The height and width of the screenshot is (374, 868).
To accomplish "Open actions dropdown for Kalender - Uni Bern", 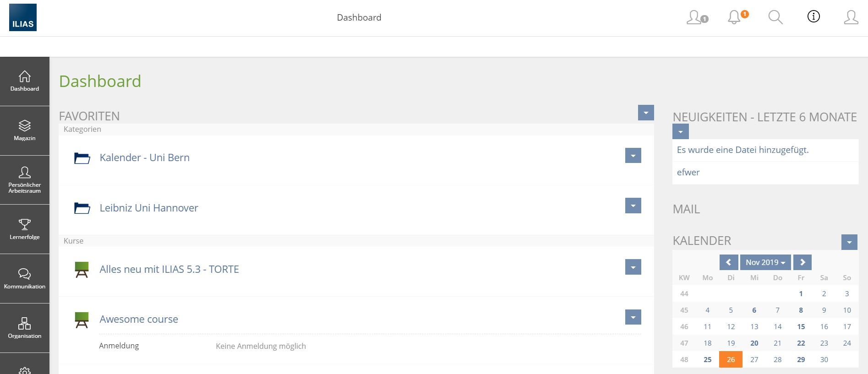I will (x=633, y=156).
